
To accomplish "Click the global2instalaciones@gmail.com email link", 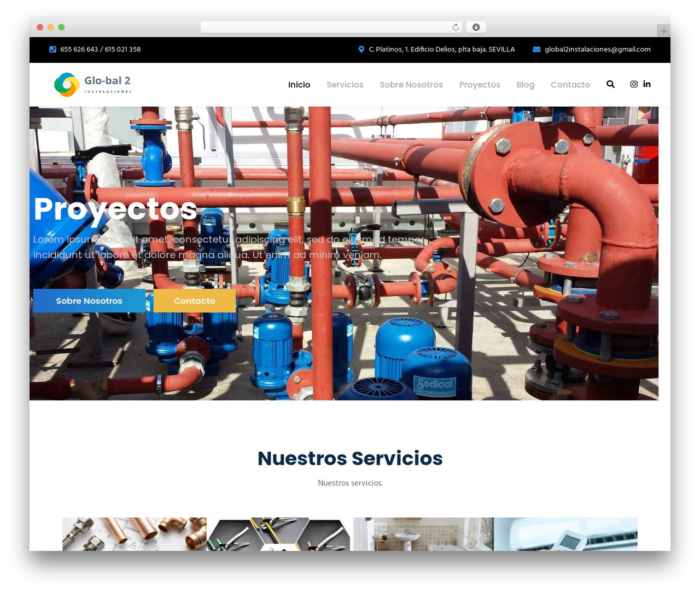I will [598, 49].
